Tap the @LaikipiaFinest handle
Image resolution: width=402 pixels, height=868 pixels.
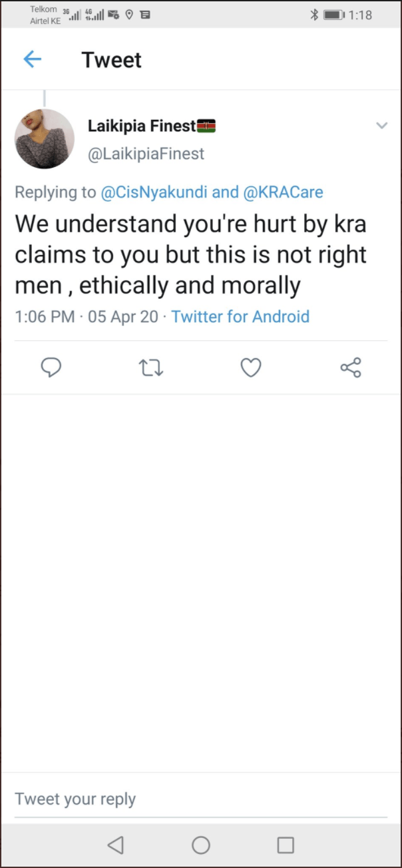[146, 154]
